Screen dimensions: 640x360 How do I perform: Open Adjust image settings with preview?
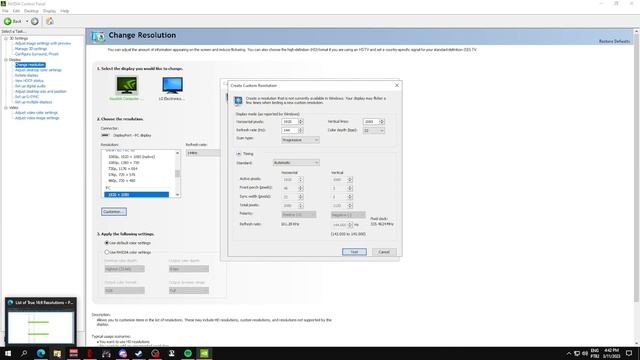tap(43, 43)
